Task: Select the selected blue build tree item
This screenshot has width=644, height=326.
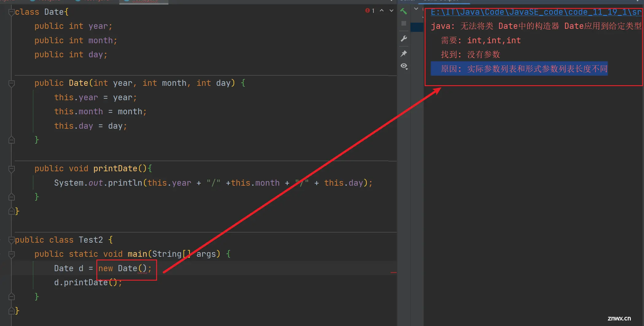Action: pyautogui.click(x=417, y=27)
